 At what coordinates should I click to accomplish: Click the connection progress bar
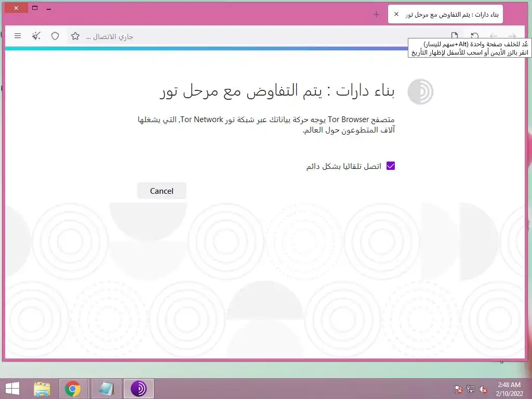(x=206, y=48)
